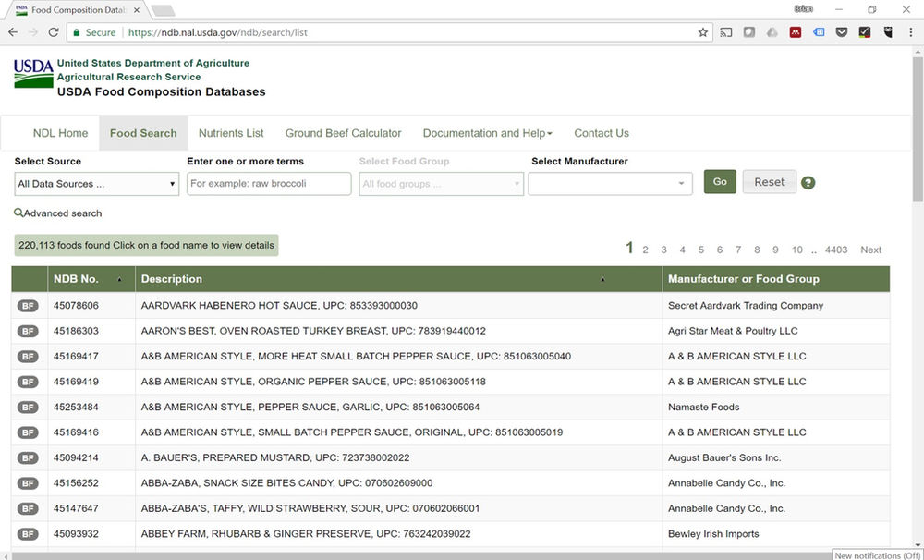
Task: Open the NDL Home tab
Action: pyautogui.click(x=60, y=133)
